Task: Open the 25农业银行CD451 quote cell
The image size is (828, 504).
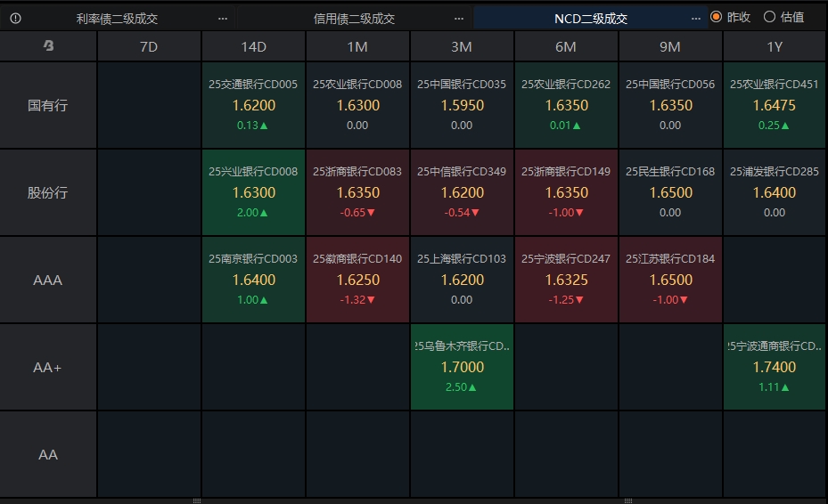Action: point(774,105)
